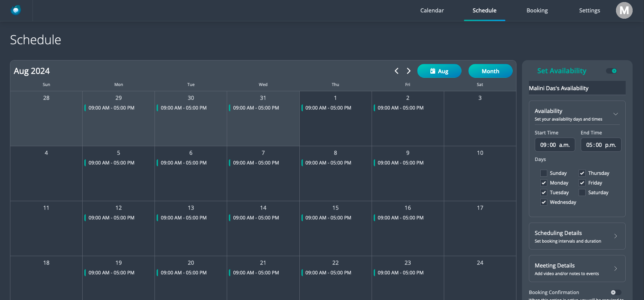Uncheck the Tuesday checkbox
This screenshot has height=300, width=644.
tap(544, 193)
